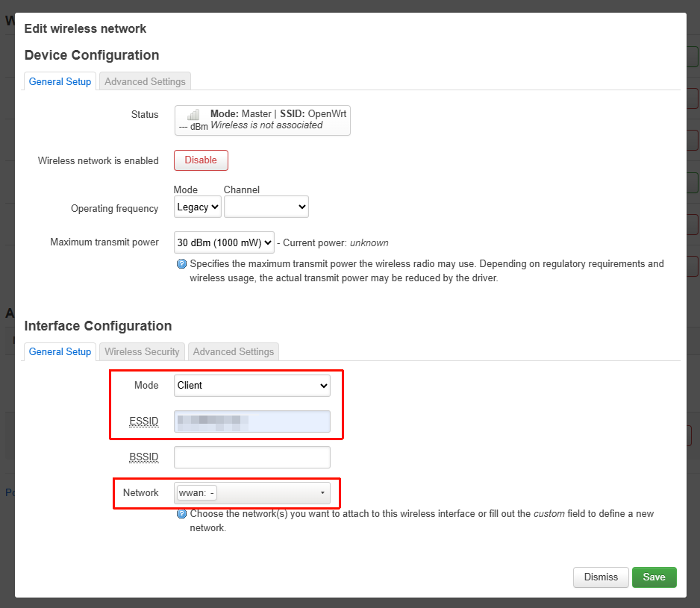The image size is (700, 608).
Task: Select Interface Configuration General Setup tab
Action: click(60, 351)
